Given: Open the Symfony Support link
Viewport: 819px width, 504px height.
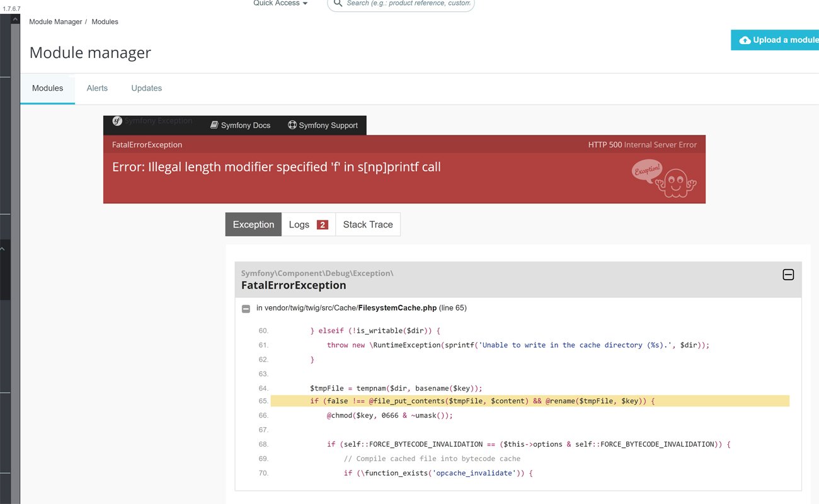Looking at the screenshot, I should coord(323,125).
